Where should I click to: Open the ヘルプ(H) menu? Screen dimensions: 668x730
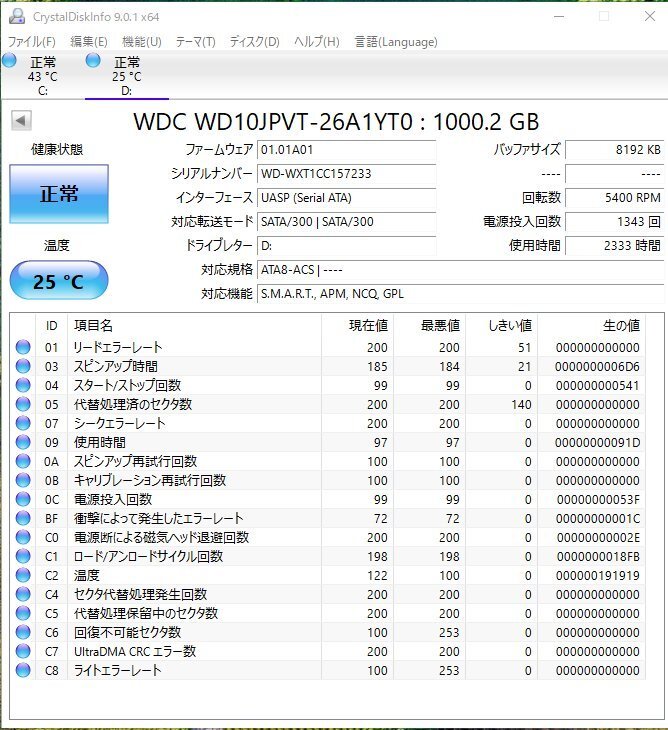317,42
